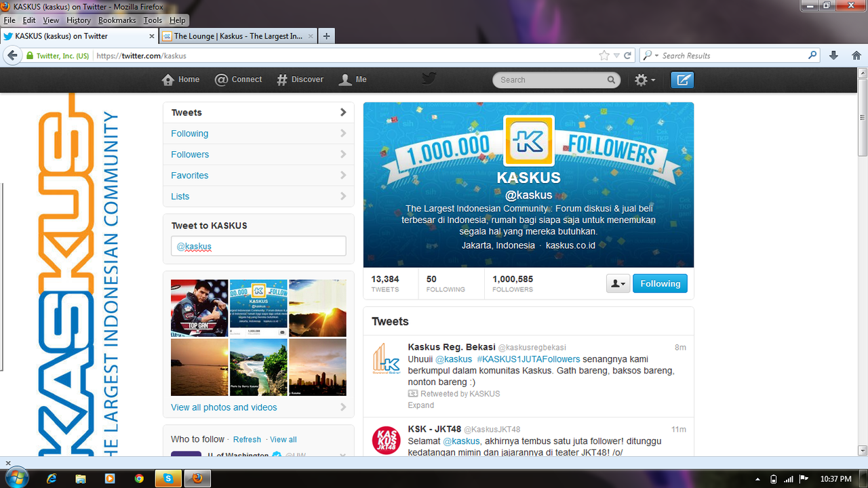The height and width of the screenshot is (488, 868).
Task: View the 13,384 tweets count
Action: [x=385, y=283]
